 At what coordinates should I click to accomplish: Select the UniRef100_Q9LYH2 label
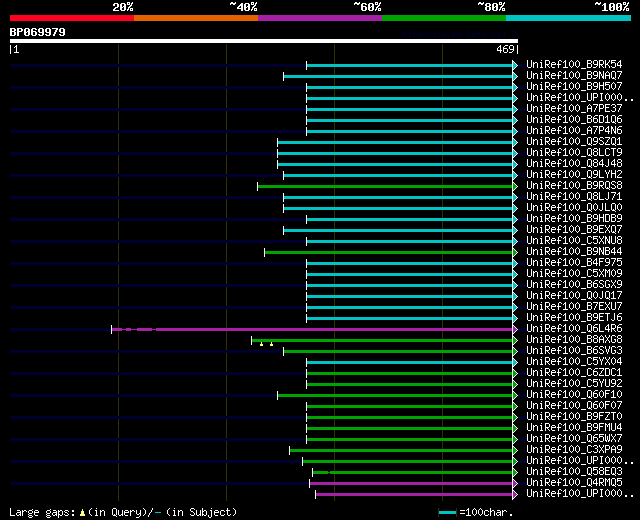click(574, 175)
